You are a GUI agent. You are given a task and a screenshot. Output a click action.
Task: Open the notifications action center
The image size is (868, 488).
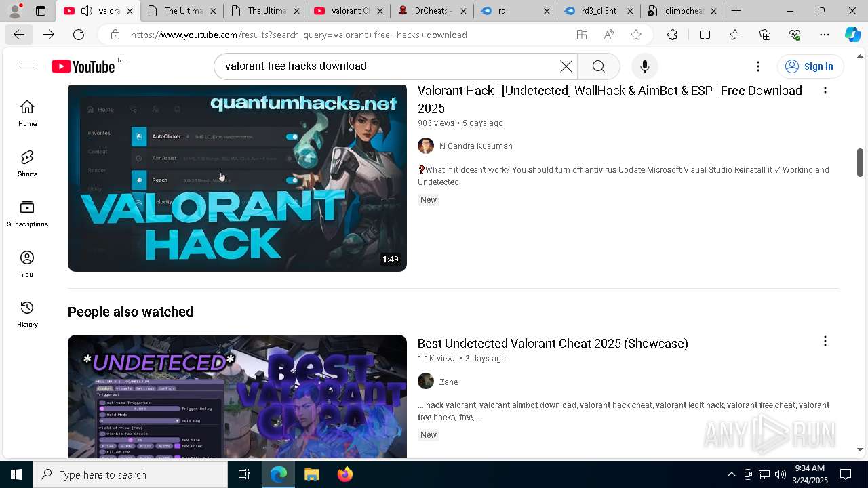point(846,474)
